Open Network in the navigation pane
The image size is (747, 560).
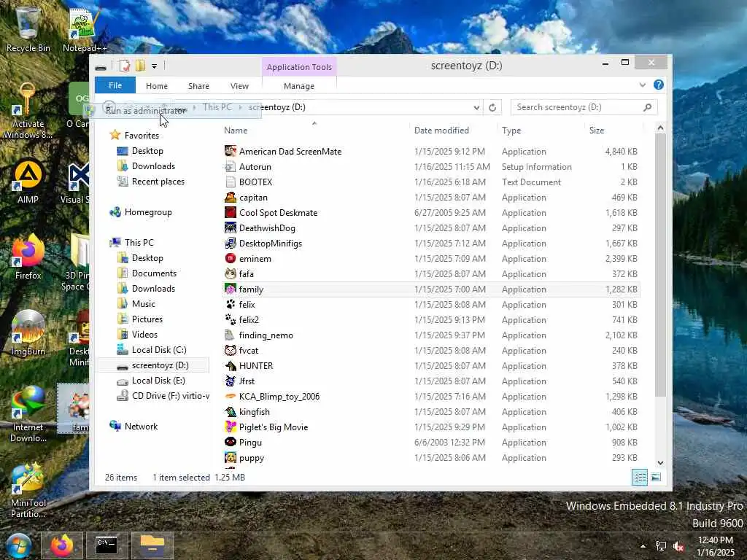pyautogui.click(x=133, y=426)
